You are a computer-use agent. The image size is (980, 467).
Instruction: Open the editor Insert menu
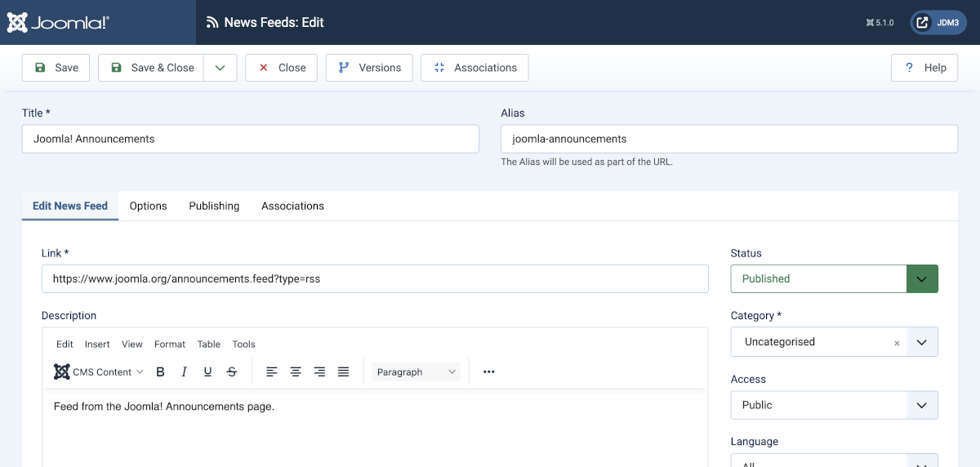[97, 344]
